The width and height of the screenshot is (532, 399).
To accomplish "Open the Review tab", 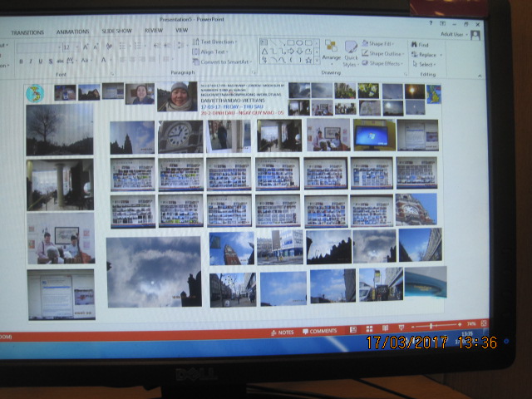I will [154, 30].
